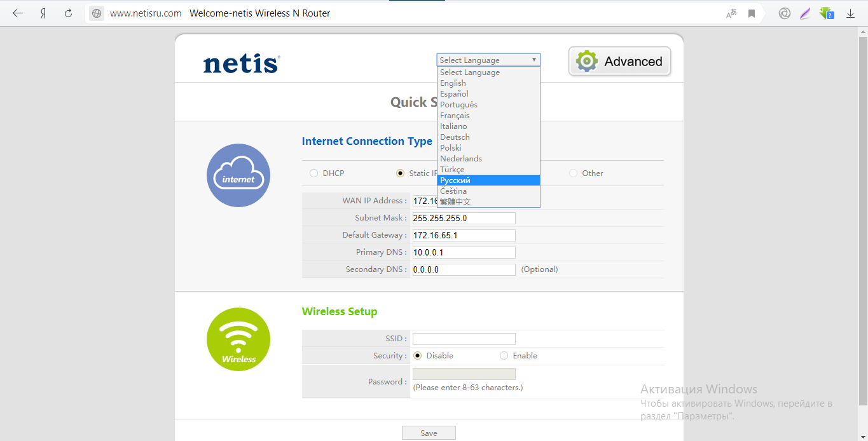Image resolution: width=868 pixels, height=441 pixels.
Task: Choose 繁體中文 from the language list
Action: 488,202
